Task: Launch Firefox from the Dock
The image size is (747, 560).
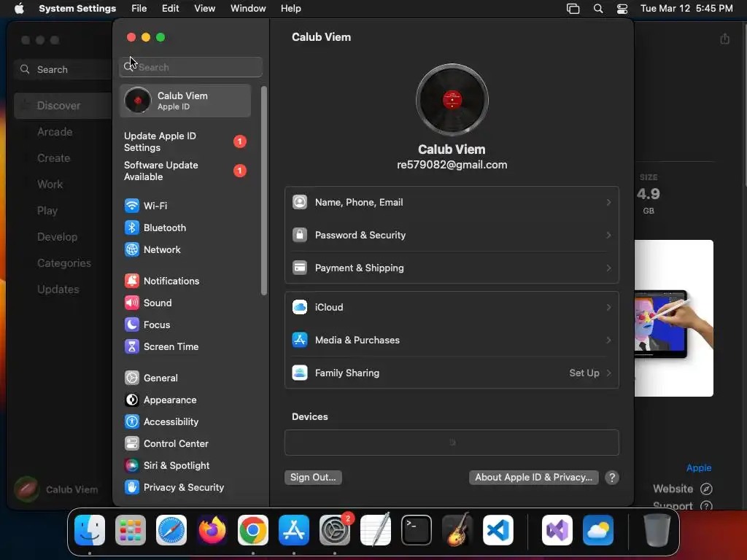Action: click(x=212, y=530)
